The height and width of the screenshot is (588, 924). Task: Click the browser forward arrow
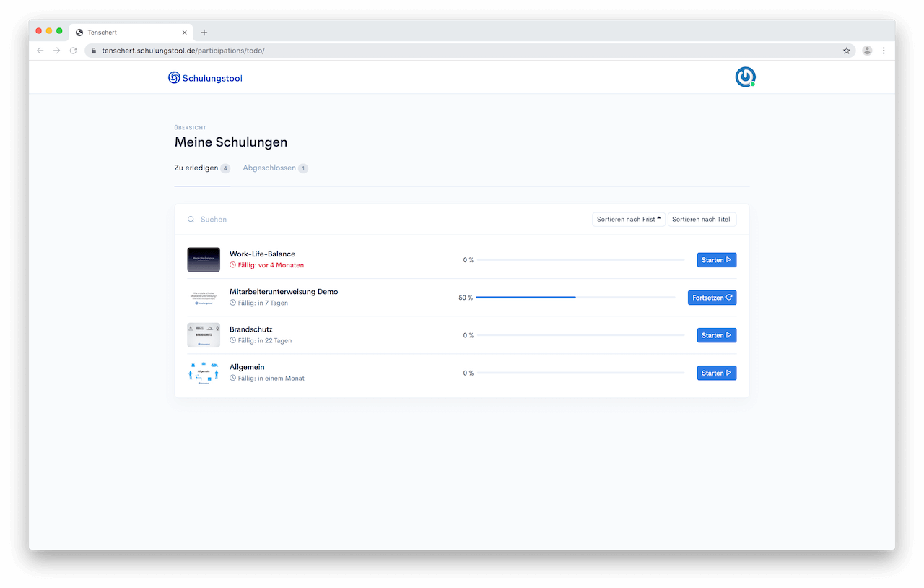(x=57, y=51)
